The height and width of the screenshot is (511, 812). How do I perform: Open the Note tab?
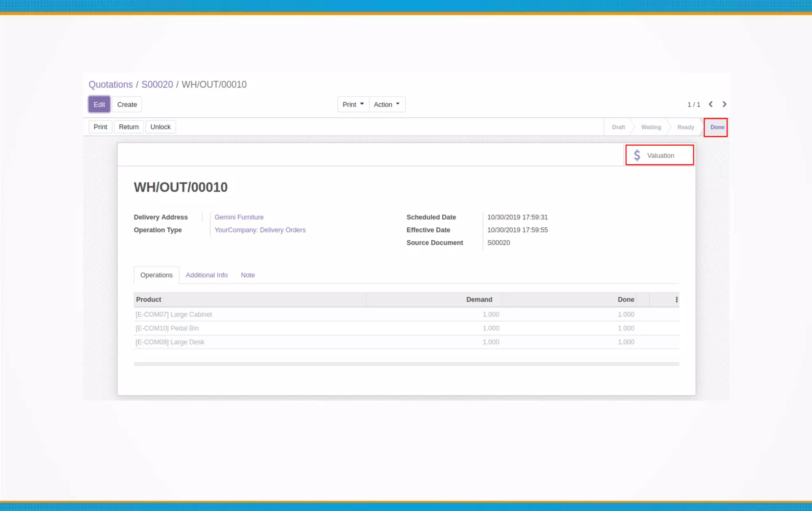[248, 275]
